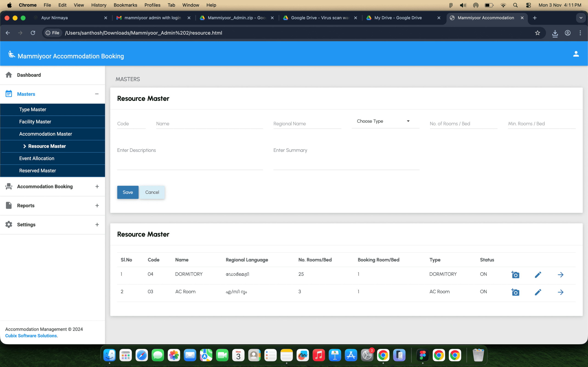Collapse the Masters sidebar section
This screenshot has height=367, width=588.
coord(97,94)
